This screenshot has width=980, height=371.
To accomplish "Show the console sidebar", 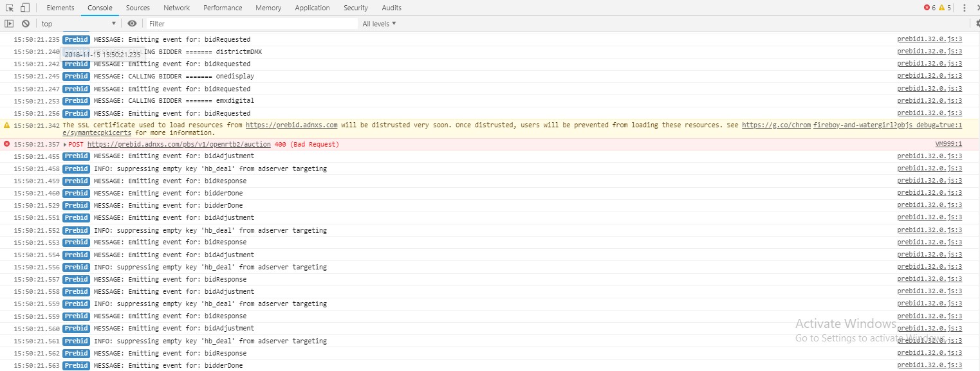I will (x=9, y=23).
